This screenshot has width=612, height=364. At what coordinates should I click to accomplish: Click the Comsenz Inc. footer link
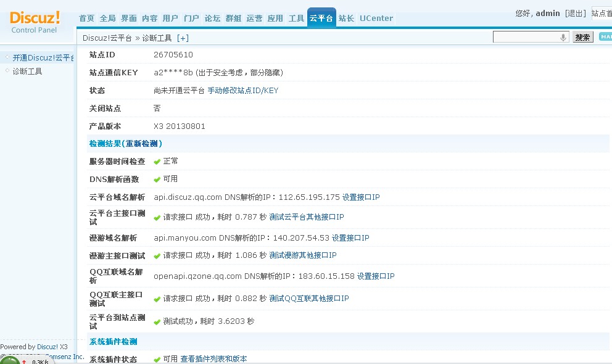(x=65, y=357)
